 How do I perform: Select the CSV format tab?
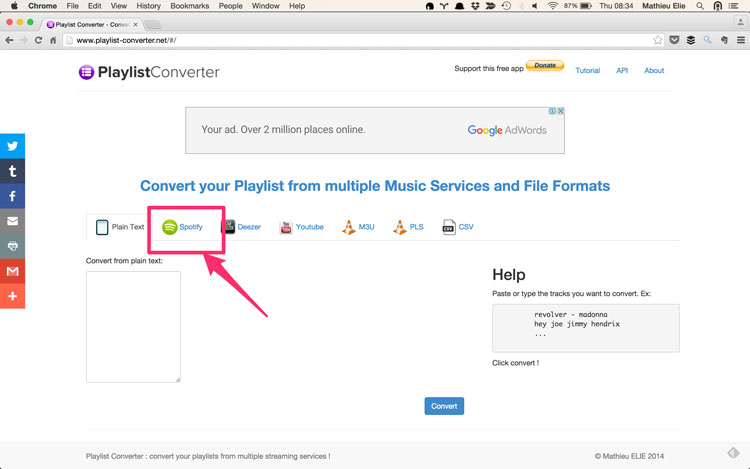(x=458, y=227)
